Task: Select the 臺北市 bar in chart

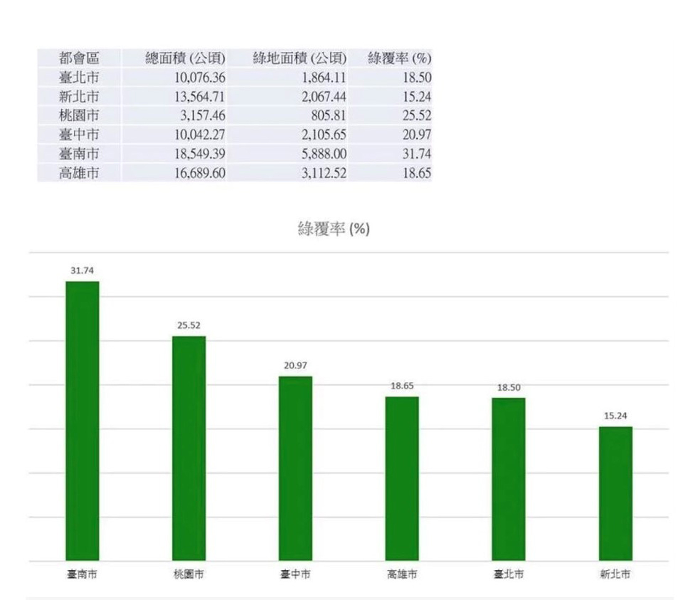Action: [508, 479]
